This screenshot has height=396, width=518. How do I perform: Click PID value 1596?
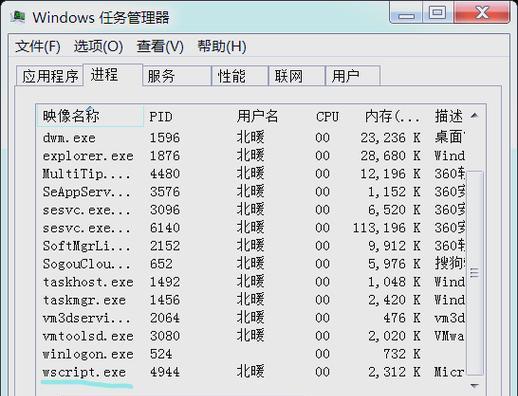(x=165, y=138)
